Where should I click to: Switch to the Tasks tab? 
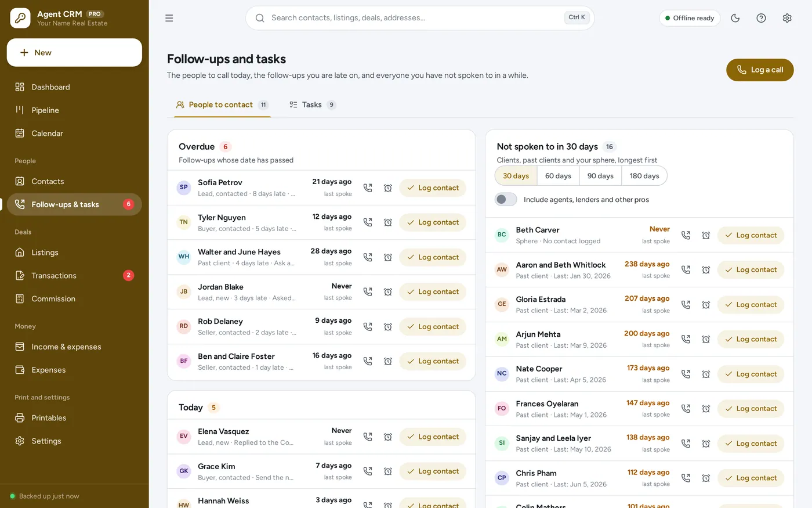tap(313, 105)
